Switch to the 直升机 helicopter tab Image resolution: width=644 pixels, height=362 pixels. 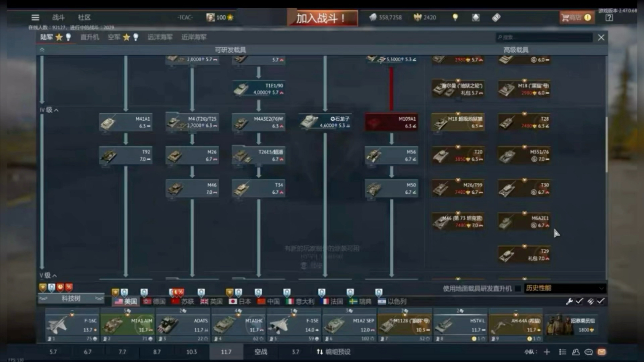[x=90, y=37]
